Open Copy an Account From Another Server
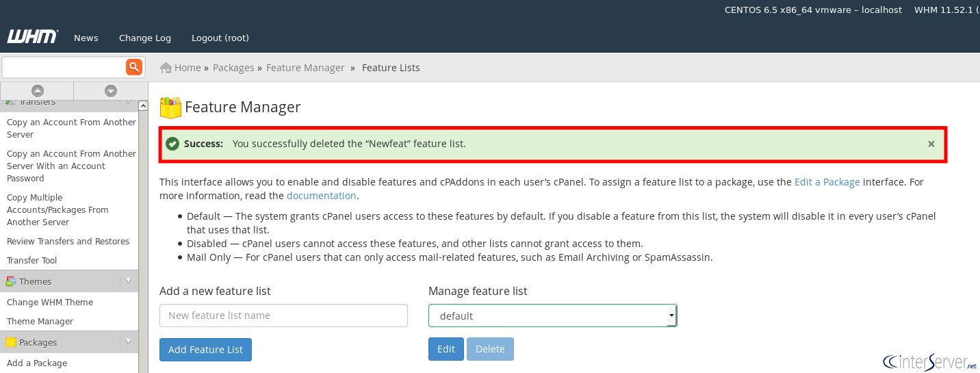 71,129
